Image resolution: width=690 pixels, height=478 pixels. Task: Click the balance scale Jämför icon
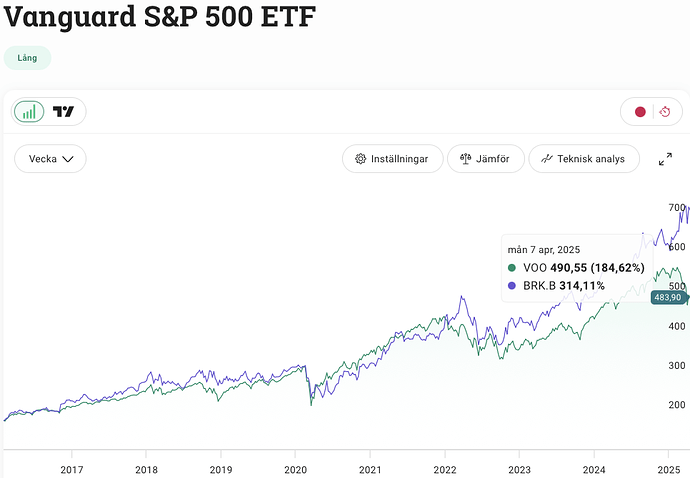click(466, 159)
